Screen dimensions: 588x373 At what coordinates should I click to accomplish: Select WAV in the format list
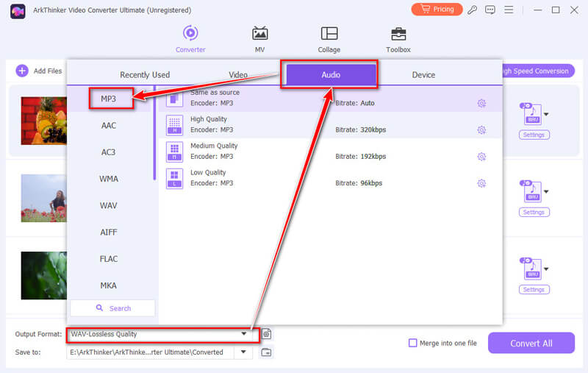pos(108,205)
